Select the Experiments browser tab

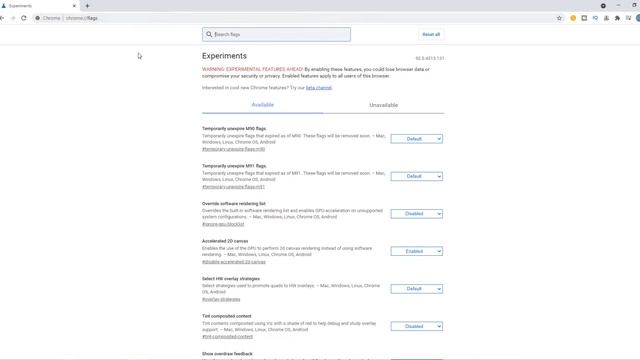click(39, 6)
